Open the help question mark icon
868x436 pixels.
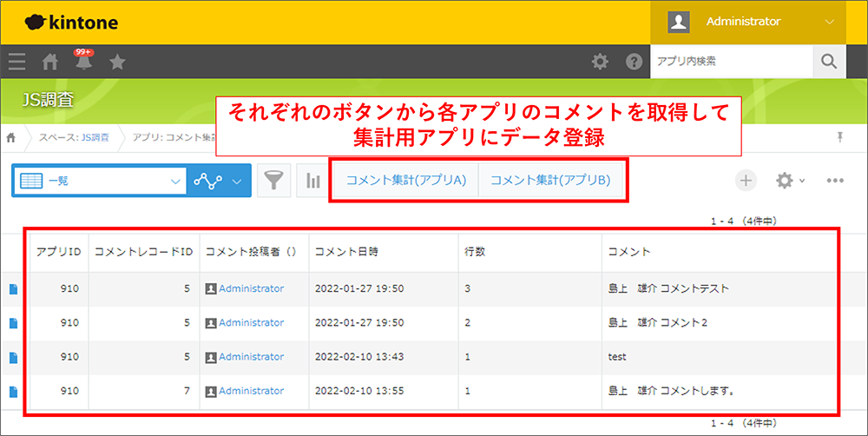[634, 62]
